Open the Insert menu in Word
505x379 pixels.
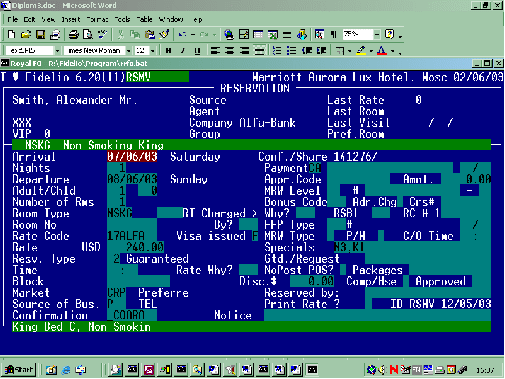[71, 19]
